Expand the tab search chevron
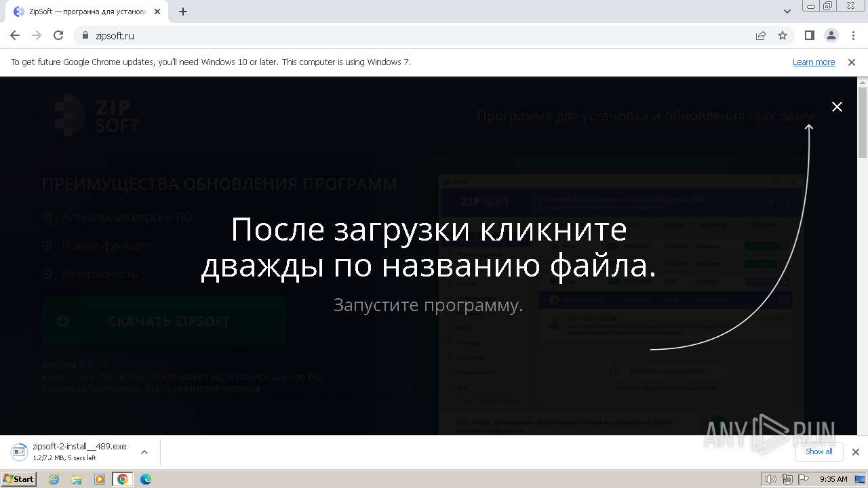Image resolution: width=868 pixels, height=488 pixels. tap(787, 12)
